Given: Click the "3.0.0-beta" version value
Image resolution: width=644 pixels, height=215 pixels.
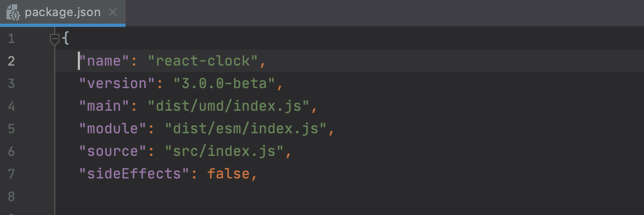Looking at the screenshot, I should [x=224, y=83].
